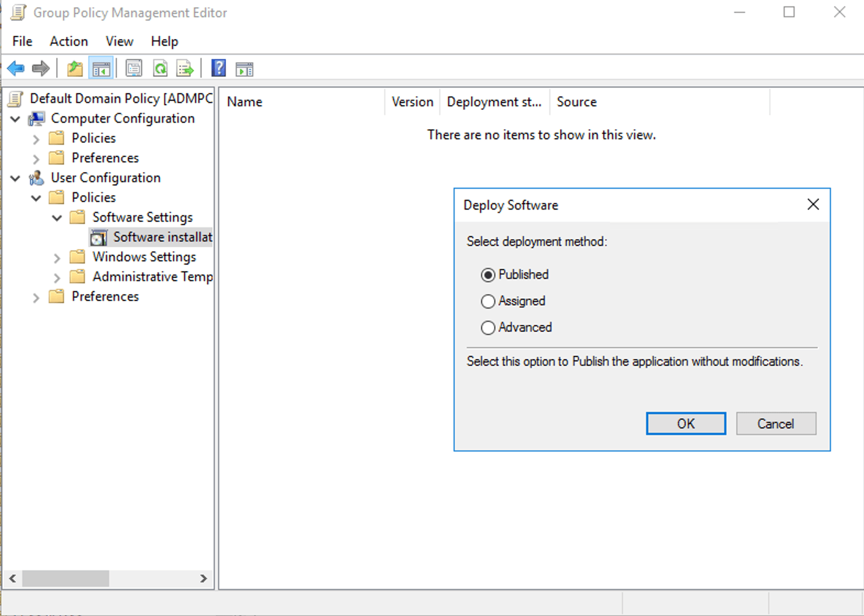Collapse the Computer Configuration node
The height and width of the screenshot is (616, 864).
click(x=15, y=119)
